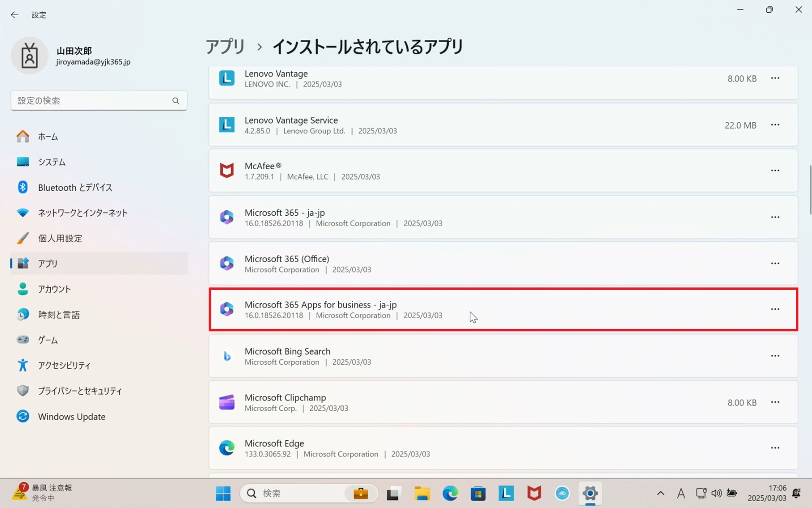Open options menu for Lenovo Vantage Service
Image resolution: width=812 pixels, height=508 pixels.
775,125
